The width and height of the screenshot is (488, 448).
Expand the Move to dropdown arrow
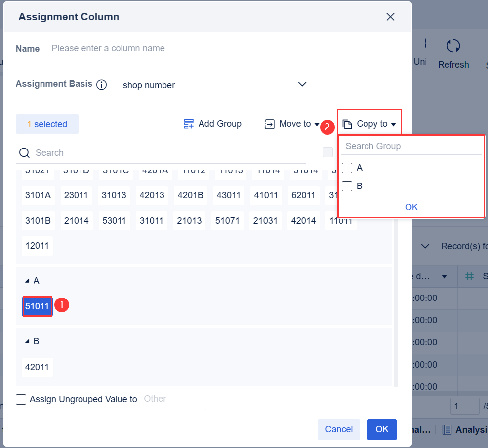316,125
